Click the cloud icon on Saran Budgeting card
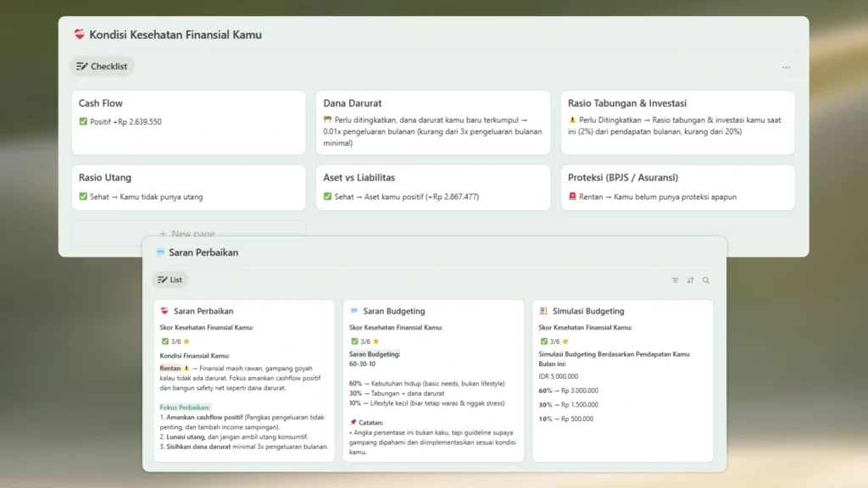 (x=354, y=311)
